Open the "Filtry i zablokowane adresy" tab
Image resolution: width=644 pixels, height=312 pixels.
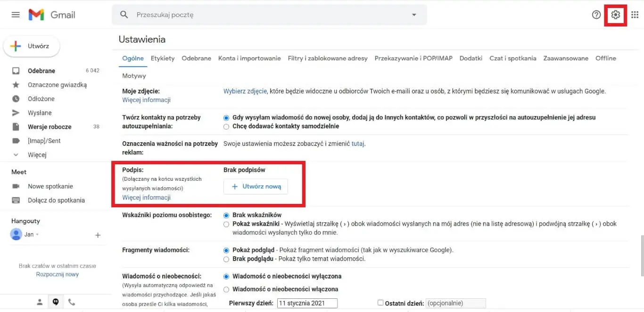(x=328, y=58)
